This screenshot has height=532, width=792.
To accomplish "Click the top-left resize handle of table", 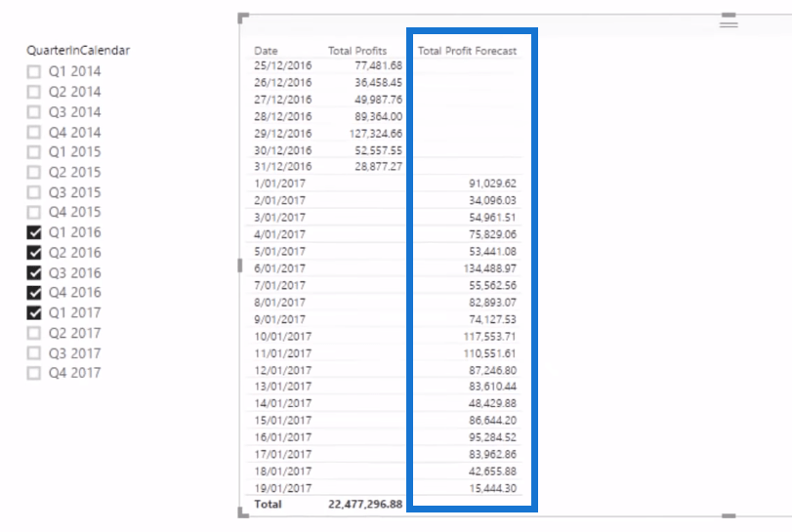I will click(x=243, y=19).
